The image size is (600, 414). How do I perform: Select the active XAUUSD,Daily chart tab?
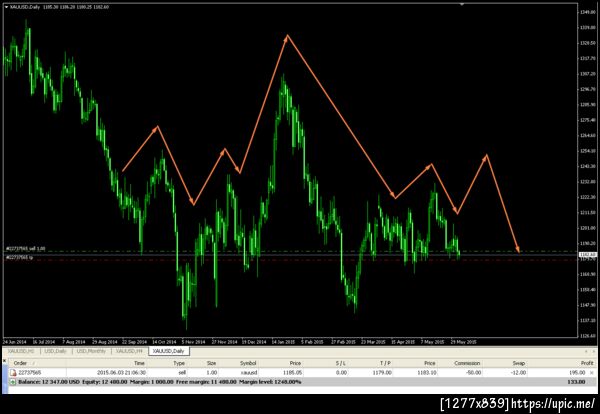(x=168, y=351)
